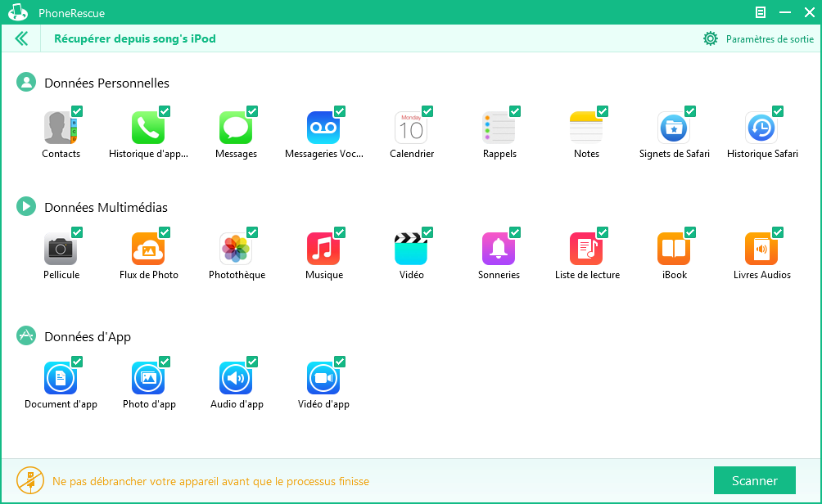Choose the Vidéo d'app icon
This screenshot has height=504, width=822.
(x=323, y=378)
